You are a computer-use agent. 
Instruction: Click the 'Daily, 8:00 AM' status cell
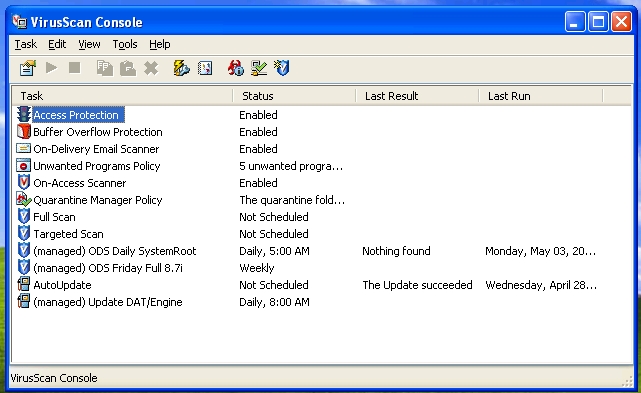coord(274,302)
